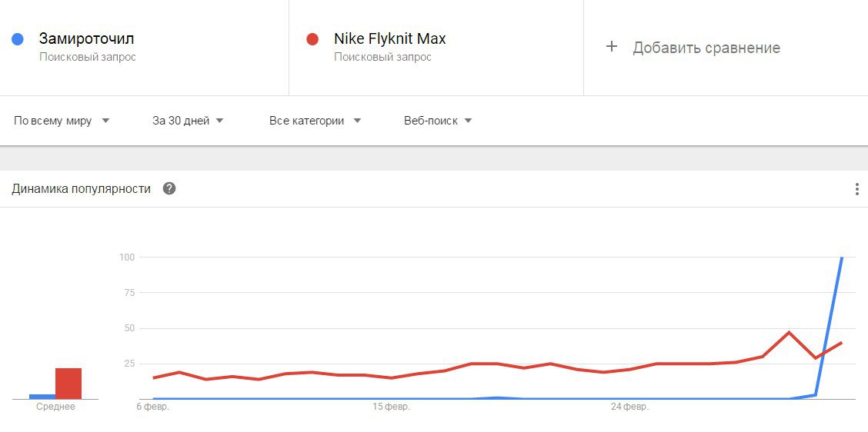Expand the За 30 дней time range dropdown
Image resolution: width=868 pixels, height=432 pixels.
tap(188, 121)
